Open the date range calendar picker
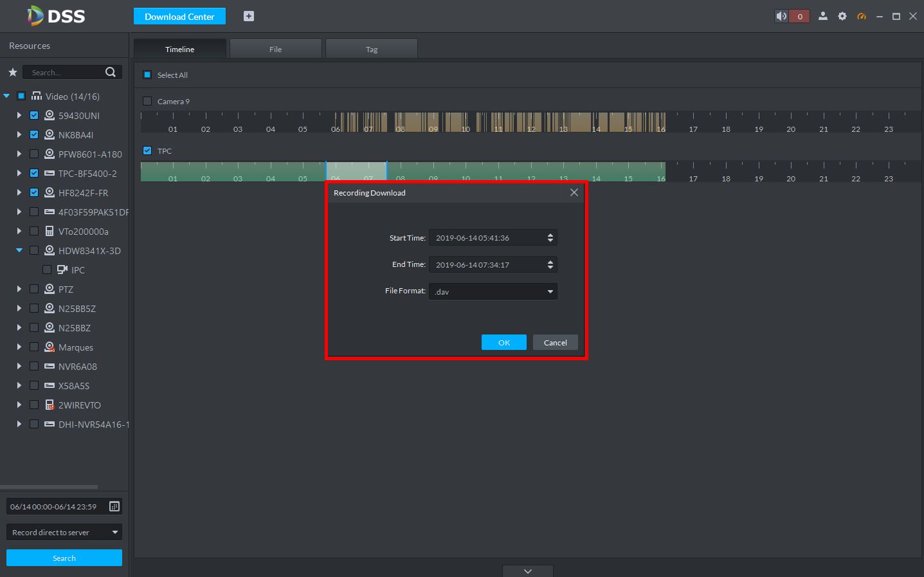Viewport: 924px width, 577px height. click(x=114, y=506)
